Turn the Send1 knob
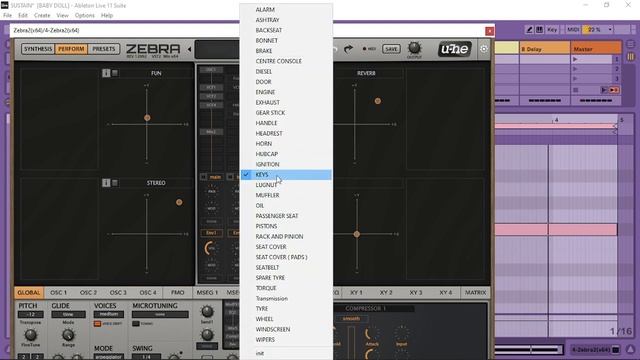The height and width of the screenshot is (360, 640). click(207, 312)
